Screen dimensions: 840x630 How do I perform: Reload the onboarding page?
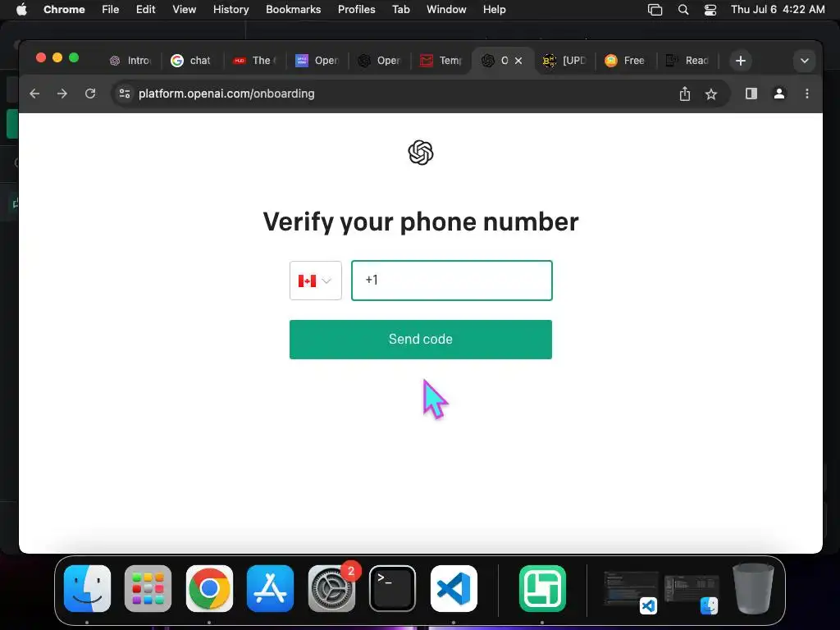(90, 94)
